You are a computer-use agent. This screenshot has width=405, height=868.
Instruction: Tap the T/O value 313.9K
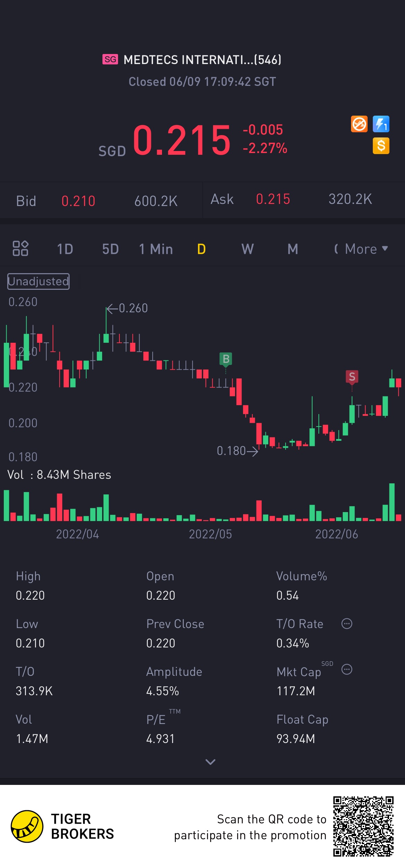tap(34, 691)
